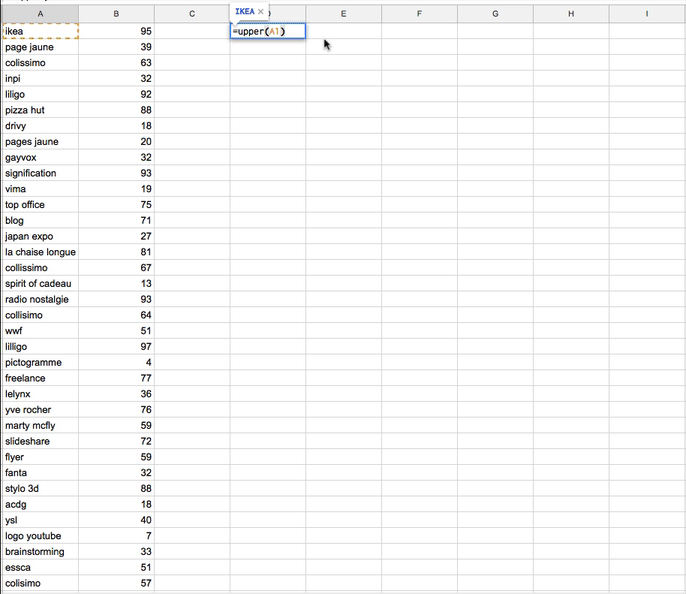Select the cell containing 'acdg'
This screenshot has width=686, height=594.
click(40, 503)
